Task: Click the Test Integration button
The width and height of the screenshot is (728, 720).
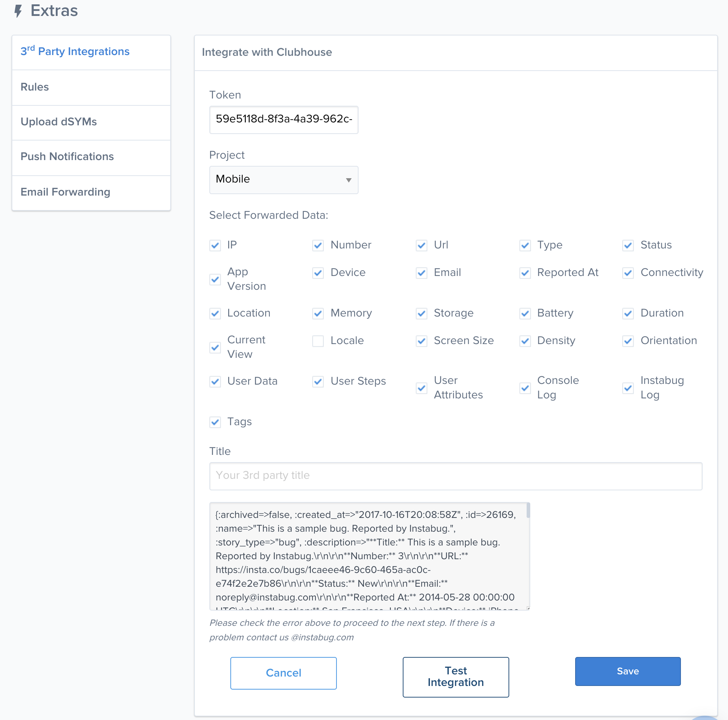Action: (456, 677)
